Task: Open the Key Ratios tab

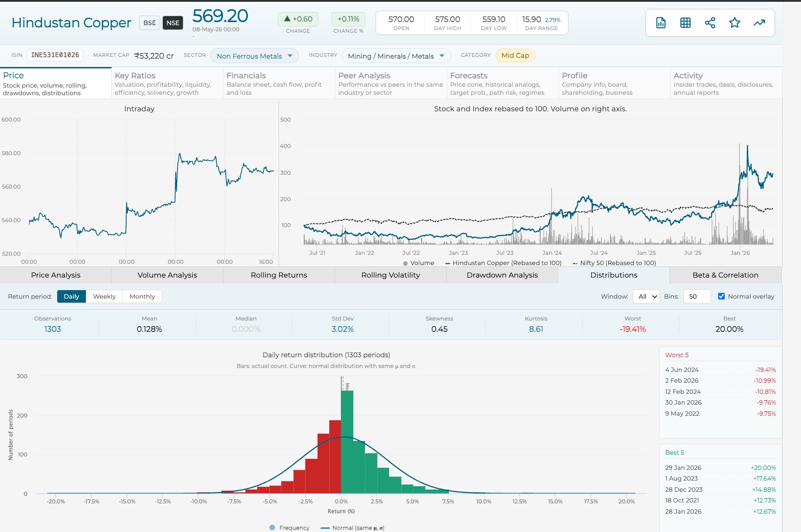Action: pyautogui.click(x=167, y=83)
